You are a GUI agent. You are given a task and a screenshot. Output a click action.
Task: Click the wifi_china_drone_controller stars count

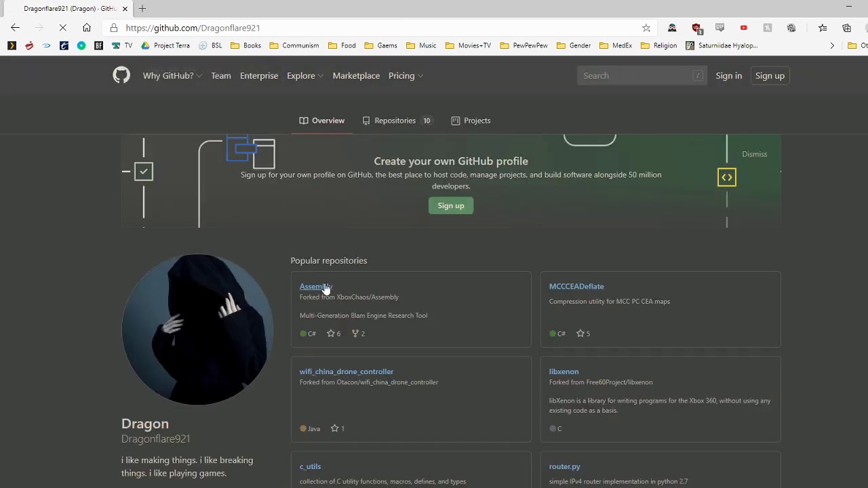click(338, 428)
